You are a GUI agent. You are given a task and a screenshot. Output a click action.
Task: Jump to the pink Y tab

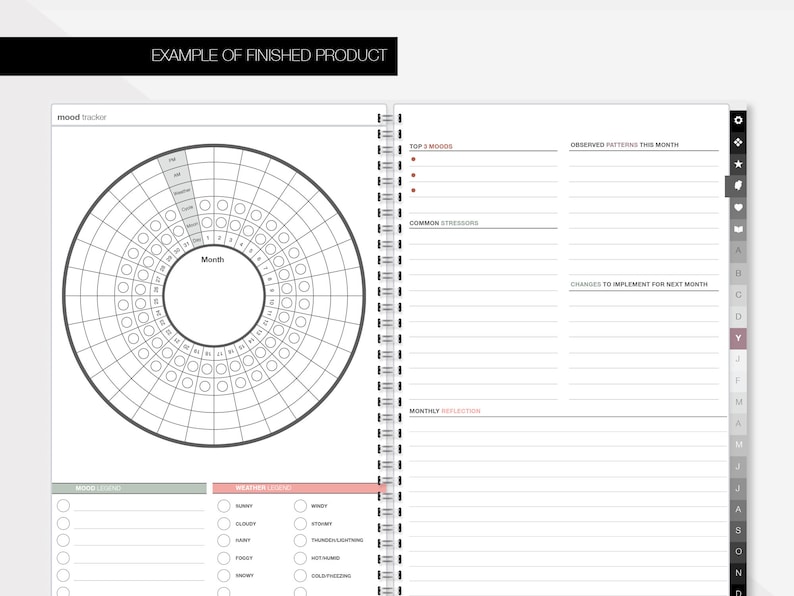click(738, 338)
